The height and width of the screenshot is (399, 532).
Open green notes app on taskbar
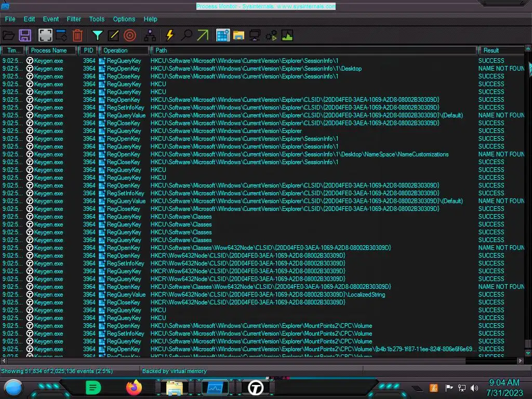coord(94,388)
